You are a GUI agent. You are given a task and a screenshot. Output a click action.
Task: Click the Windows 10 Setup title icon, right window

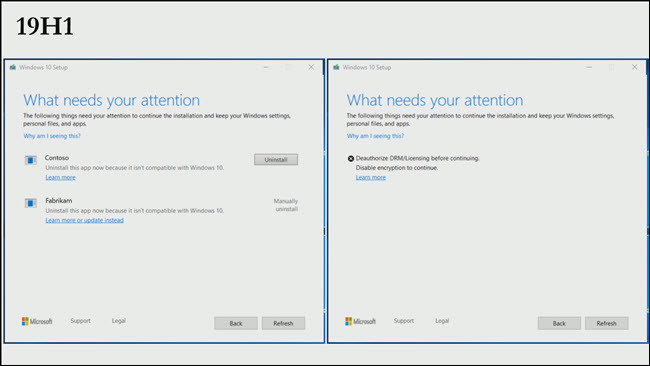point(336,67)
